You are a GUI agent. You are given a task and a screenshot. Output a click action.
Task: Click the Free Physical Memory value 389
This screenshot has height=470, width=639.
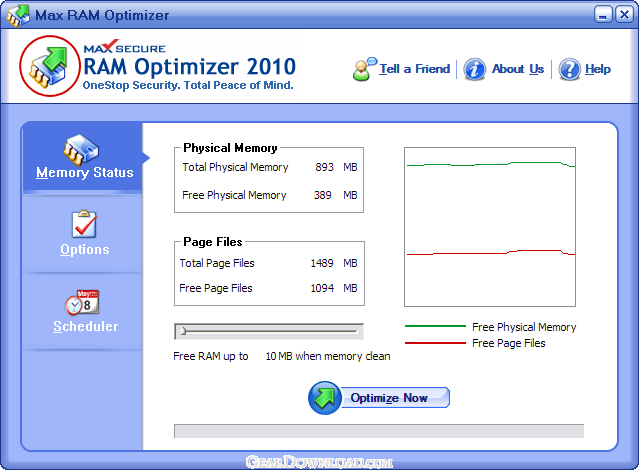[322, 195]
